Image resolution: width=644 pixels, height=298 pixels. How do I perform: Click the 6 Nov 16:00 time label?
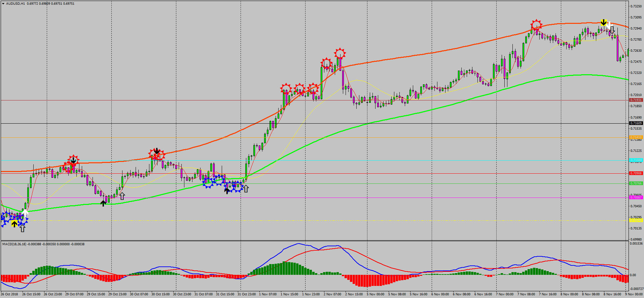tap(484, 294)
